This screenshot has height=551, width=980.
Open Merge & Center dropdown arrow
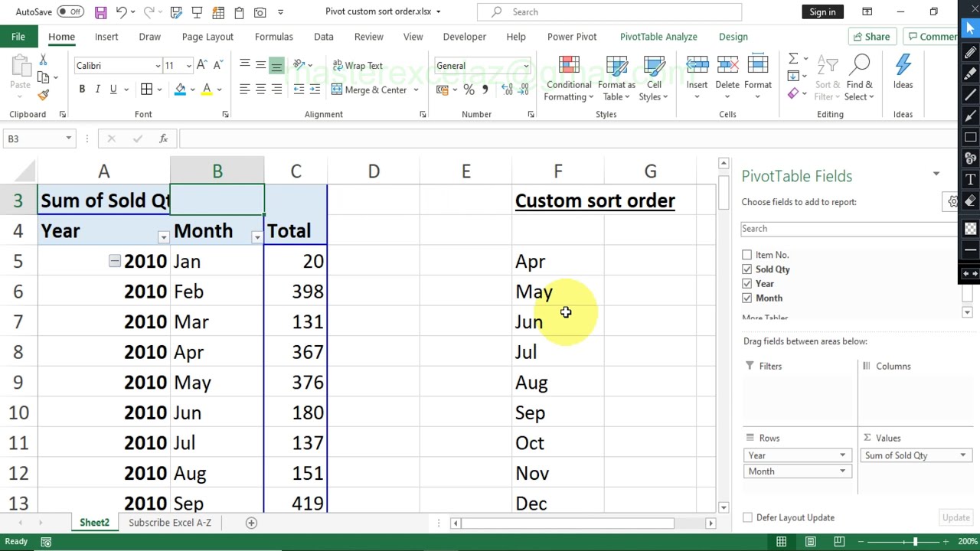pyautogui.click(x=416, y=90)
